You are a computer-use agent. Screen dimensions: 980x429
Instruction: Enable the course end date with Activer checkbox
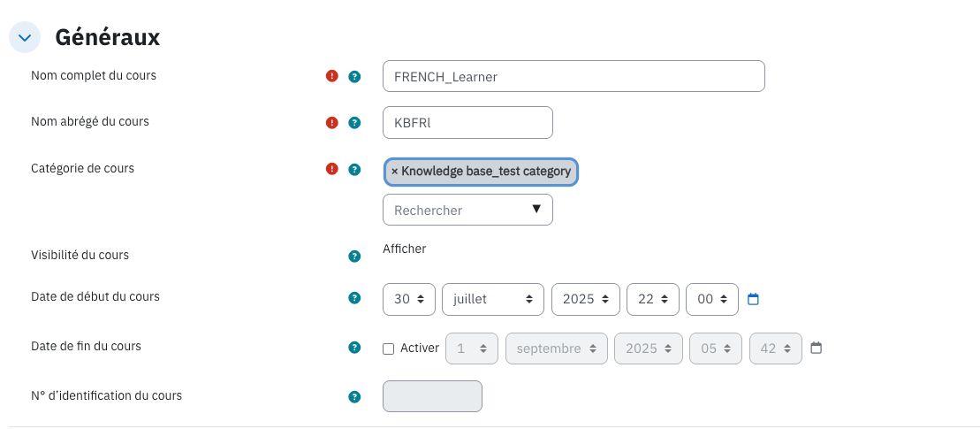388,349
